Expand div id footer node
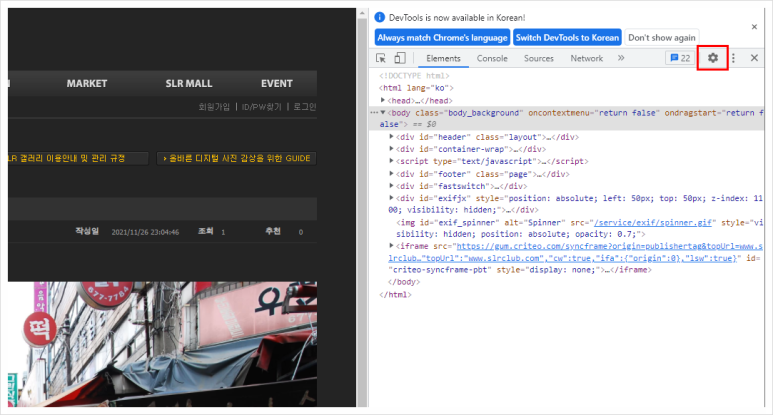The height and width of the screenshot is (415, 773). pos(391,173)
